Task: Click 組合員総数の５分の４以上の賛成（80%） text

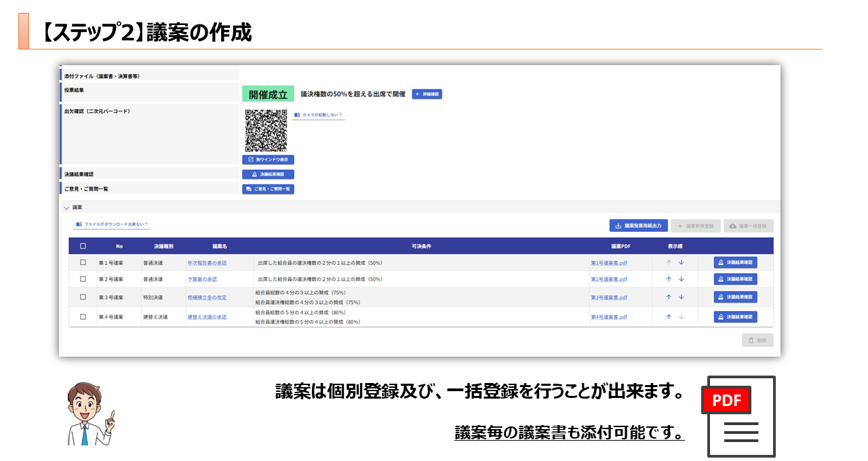Action: click(300, 312)
